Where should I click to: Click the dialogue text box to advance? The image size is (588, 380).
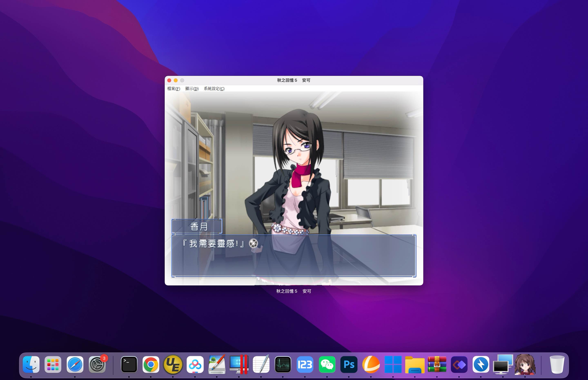click(294, 256)
